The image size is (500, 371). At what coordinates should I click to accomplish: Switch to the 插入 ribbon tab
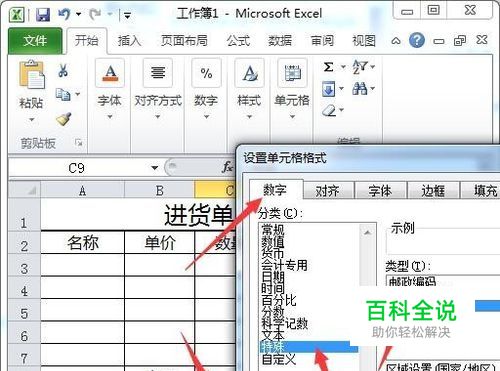point(130,41)
